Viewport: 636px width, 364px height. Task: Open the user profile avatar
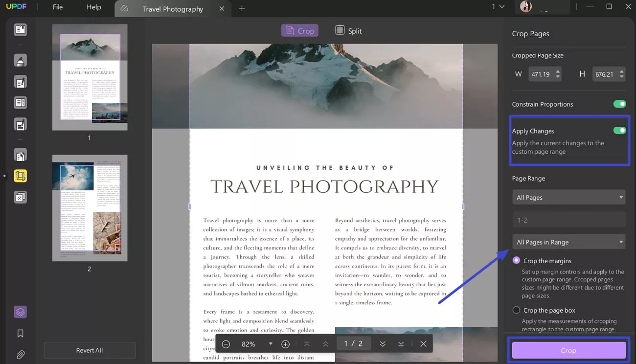pyautogui.click(x=526, y=7)
